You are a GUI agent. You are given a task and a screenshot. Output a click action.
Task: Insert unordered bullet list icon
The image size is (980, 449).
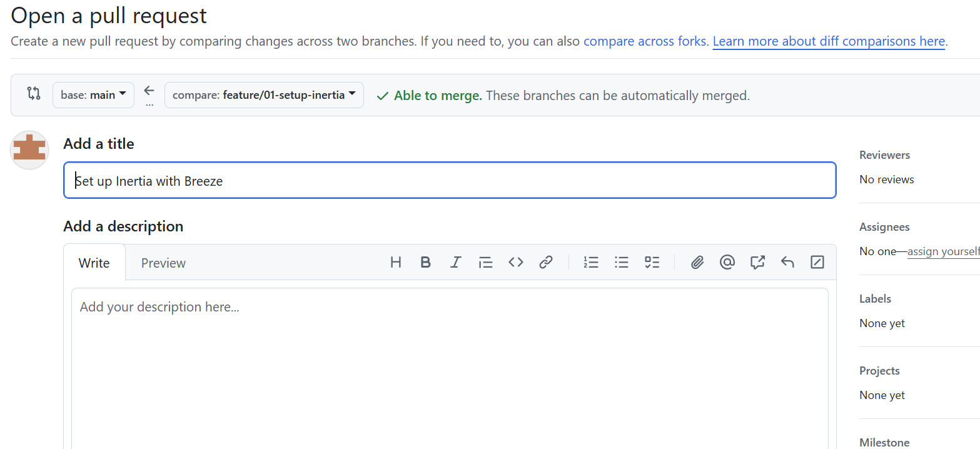(622, 263)
